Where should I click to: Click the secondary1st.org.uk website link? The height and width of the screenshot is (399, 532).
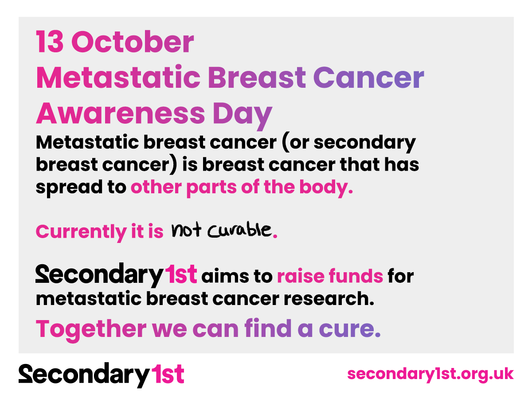tap(430, 374)
